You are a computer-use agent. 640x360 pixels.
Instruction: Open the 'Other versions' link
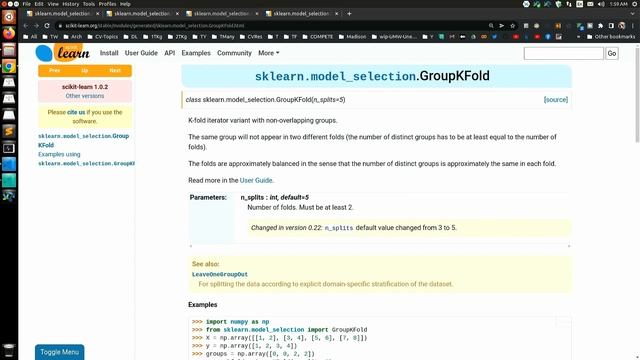point(85,96)
